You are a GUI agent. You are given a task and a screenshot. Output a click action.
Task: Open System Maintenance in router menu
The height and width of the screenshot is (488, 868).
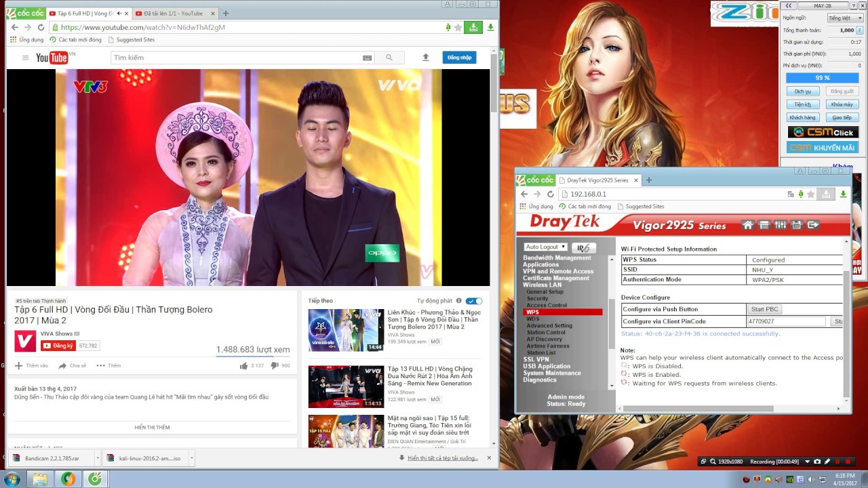pyautogui.click(x=551, y=373)
